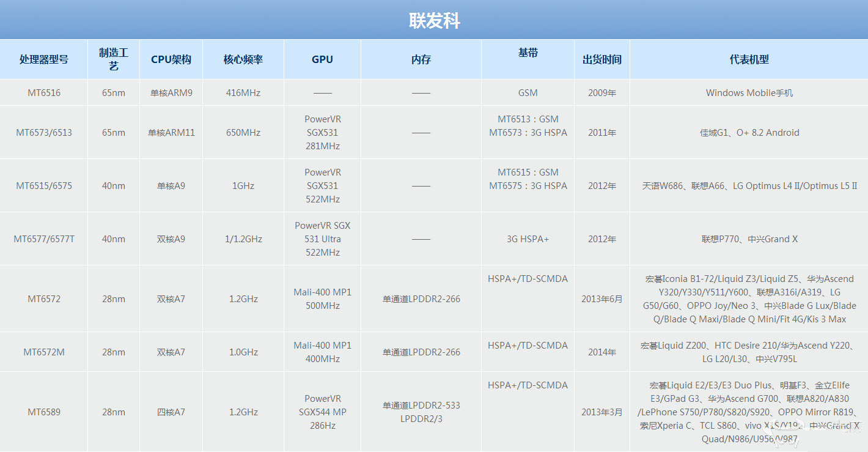The height and width of the screenshot is (452, 868).
Task: Select the 处理器型号 column header
Action: coord(43,59)
